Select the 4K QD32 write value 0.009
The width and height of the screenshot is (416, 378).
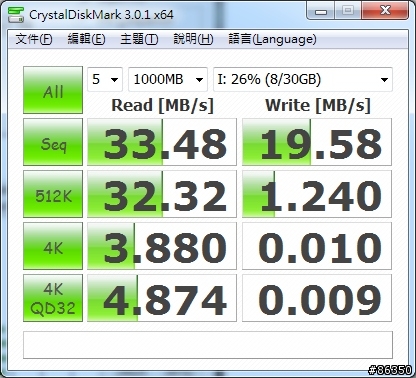317,298
